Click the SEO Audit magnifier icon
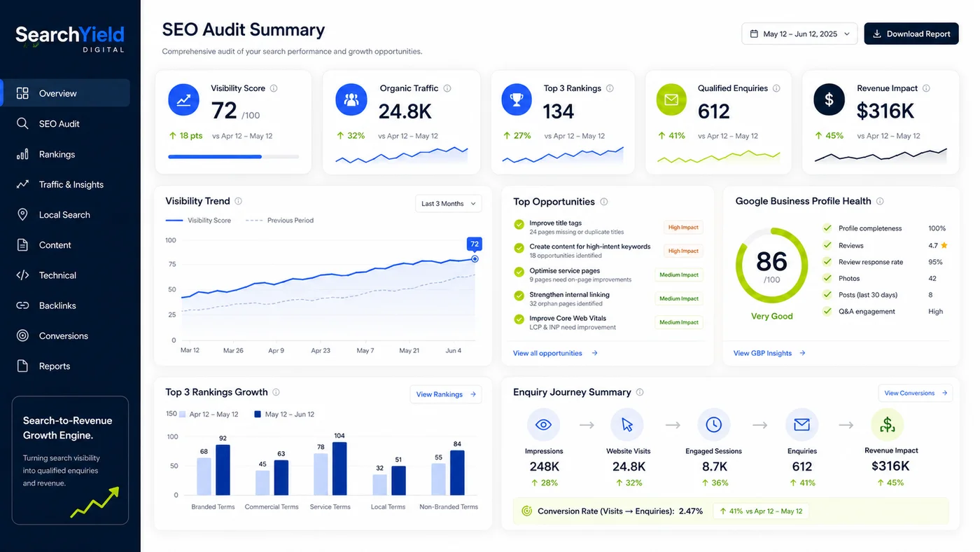980x552 pixels. [x=22, y=123]
